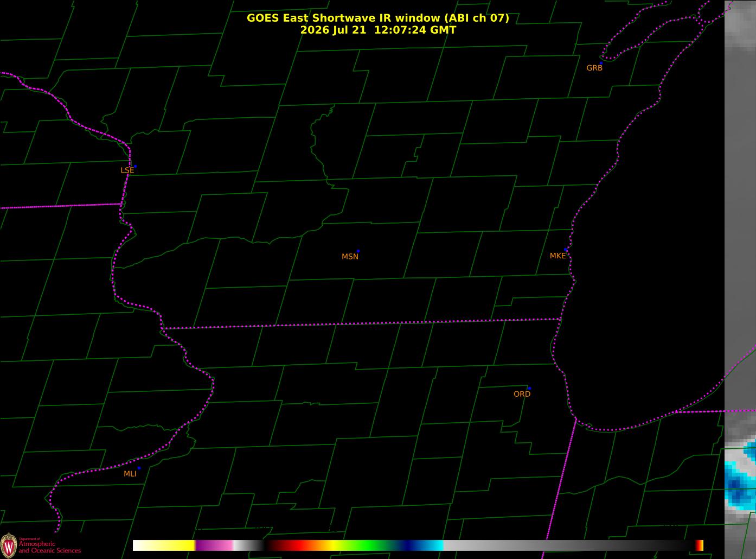Click the orange-red end of color bar
Viewport: 756px width, 559px height.
click(700, 545)
